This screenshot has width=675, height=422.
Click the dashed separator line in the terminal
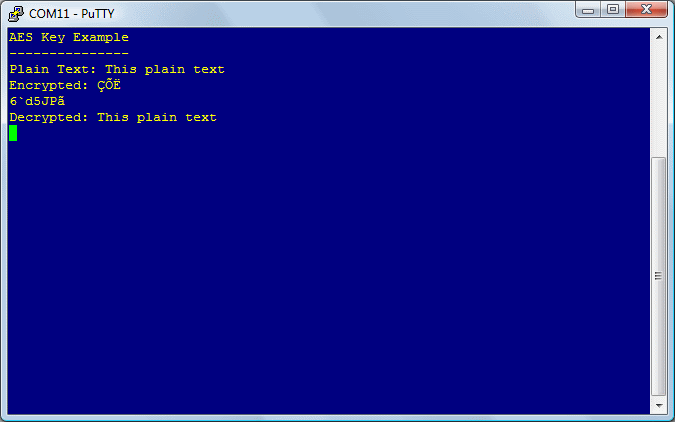(x=69, y=53)
